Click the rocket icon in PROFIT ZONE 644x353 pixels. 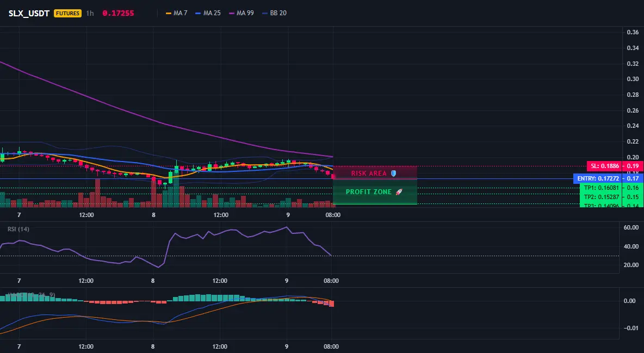399,192
